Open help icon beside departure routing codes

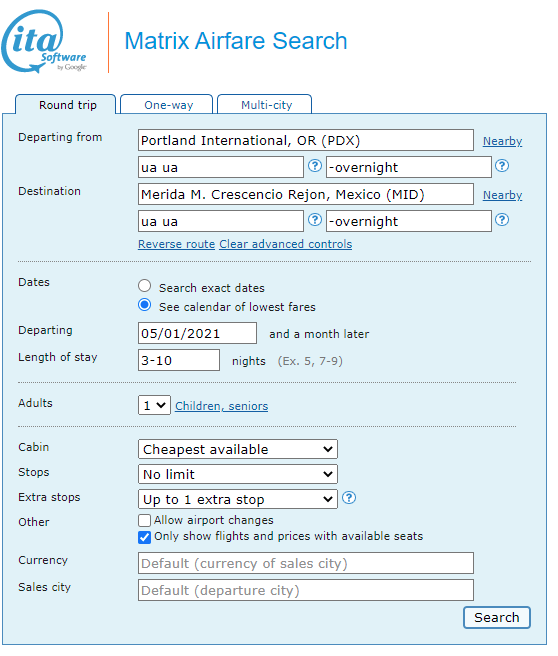pos(315,166)
